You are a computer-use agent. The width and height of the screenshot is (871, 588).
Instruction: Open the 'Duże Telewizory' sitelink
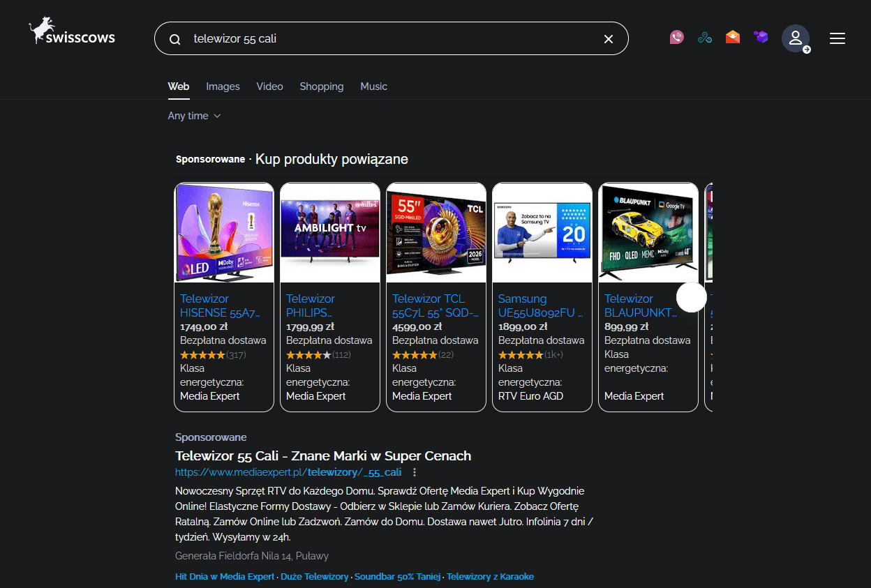[x=314, y=577]
